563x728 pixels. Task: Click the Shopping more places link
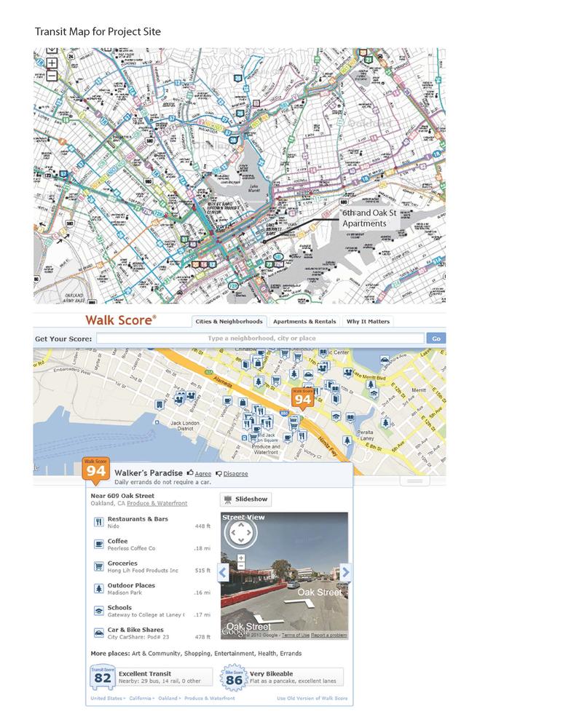click(197, 653)
